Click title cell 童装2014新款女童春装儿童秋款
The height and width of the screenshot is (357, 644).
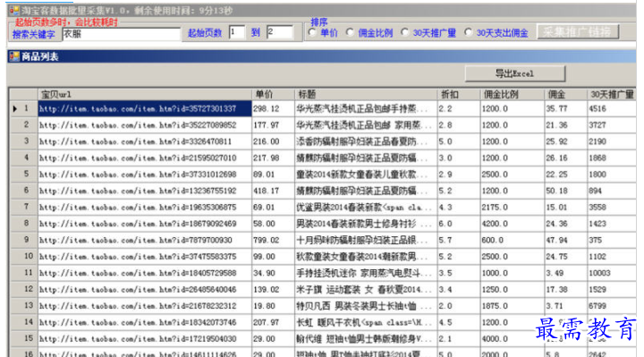click(366, 174)
